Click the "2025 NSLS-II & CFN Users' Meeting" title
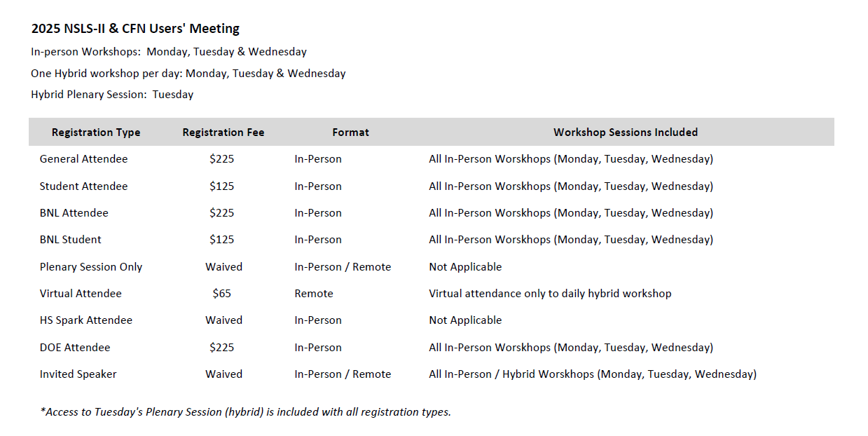Screen dimensions: 868x436 point(135,29)
